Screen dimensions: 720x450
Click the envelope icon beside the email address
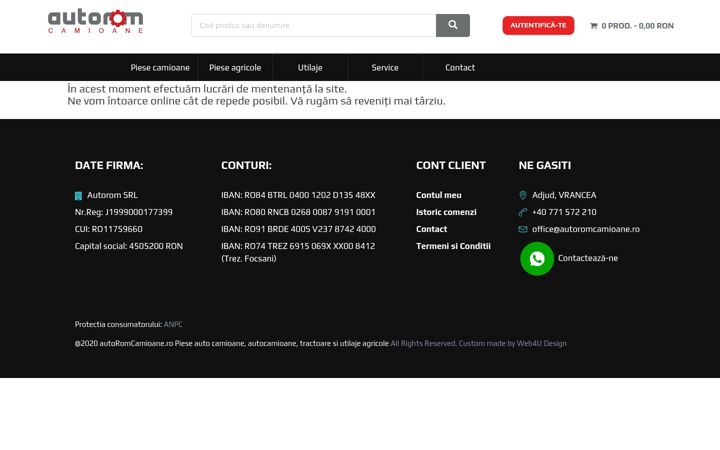click(x=523, y=229)
